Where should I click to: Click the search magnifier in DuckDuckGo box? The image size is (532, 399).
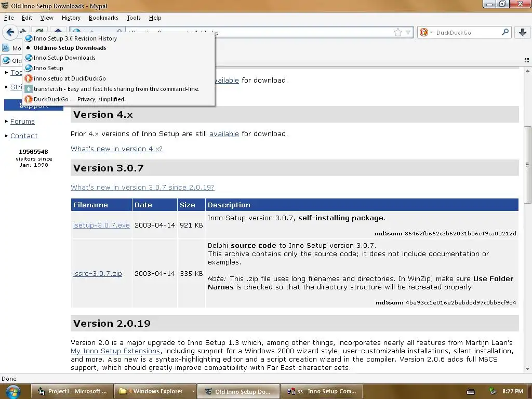click(x=505, y=32)
